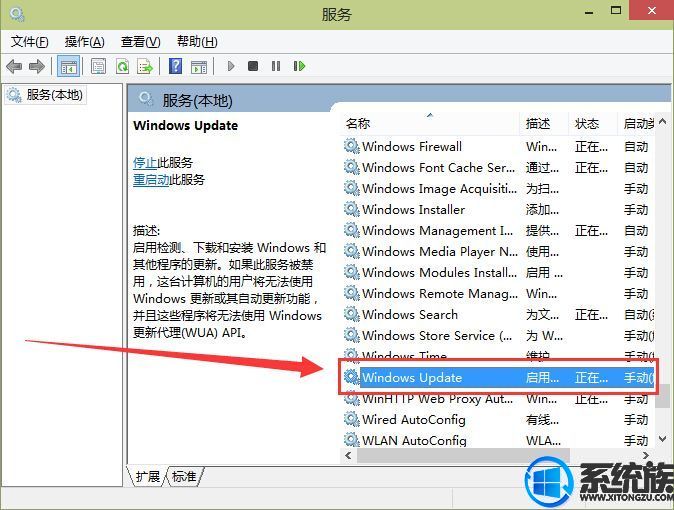Click the Export List toolbar icon
The image size is (674, 510).
click(x=145, y=66)
